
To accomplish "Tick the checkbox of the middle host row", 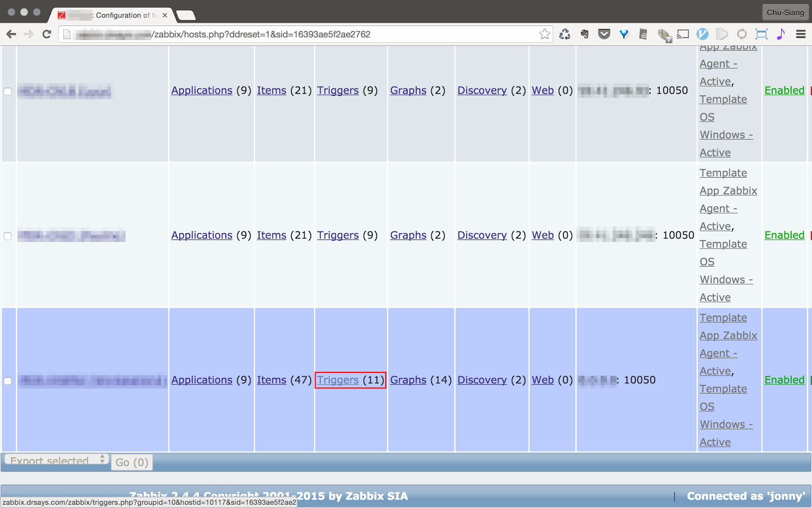I will [x=8, y=236].
